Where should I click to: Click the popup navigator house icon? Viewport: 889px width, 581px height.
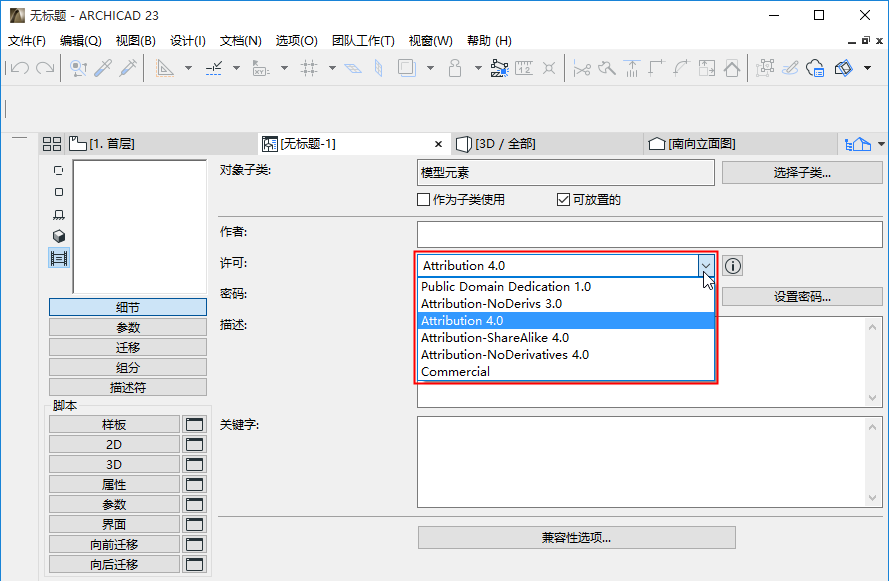tap(858, 144)
